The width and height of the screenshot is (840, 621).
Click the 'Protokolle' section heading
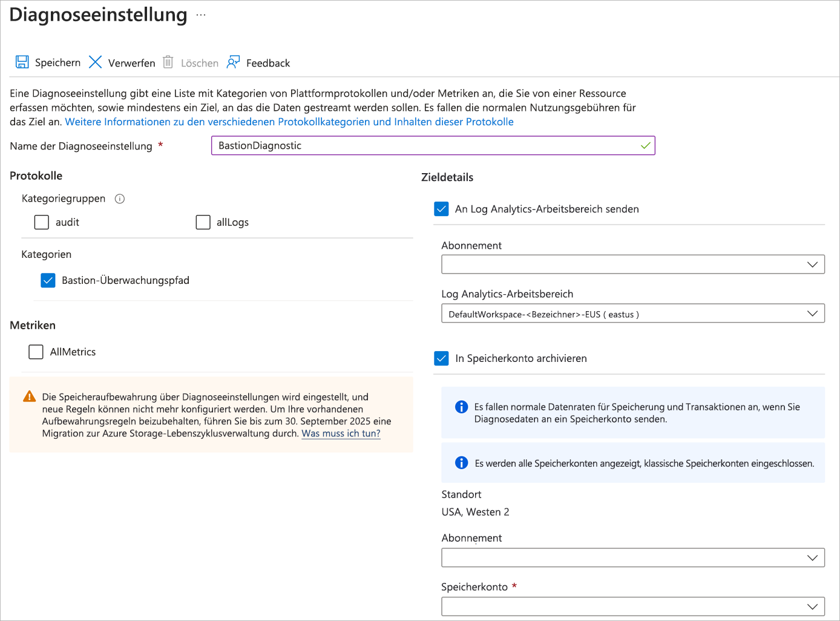(x=36, y=176)
